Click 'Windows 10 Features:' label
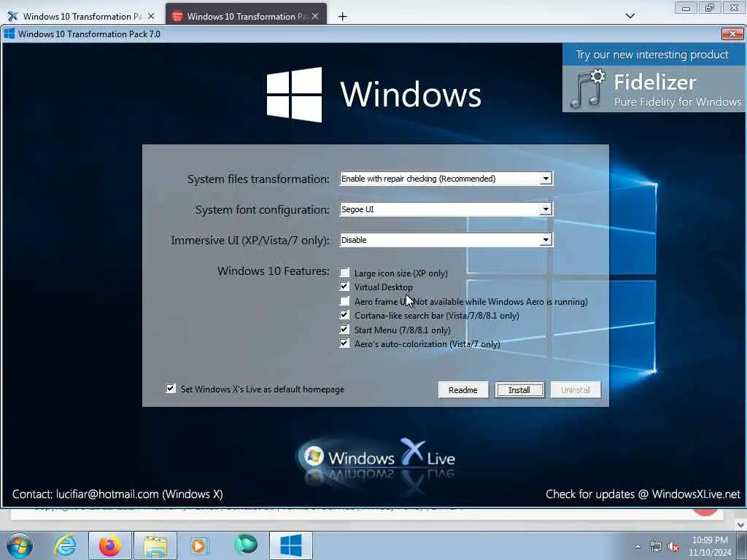The width and height of the screenshot is (747, 560). (274, 271)
